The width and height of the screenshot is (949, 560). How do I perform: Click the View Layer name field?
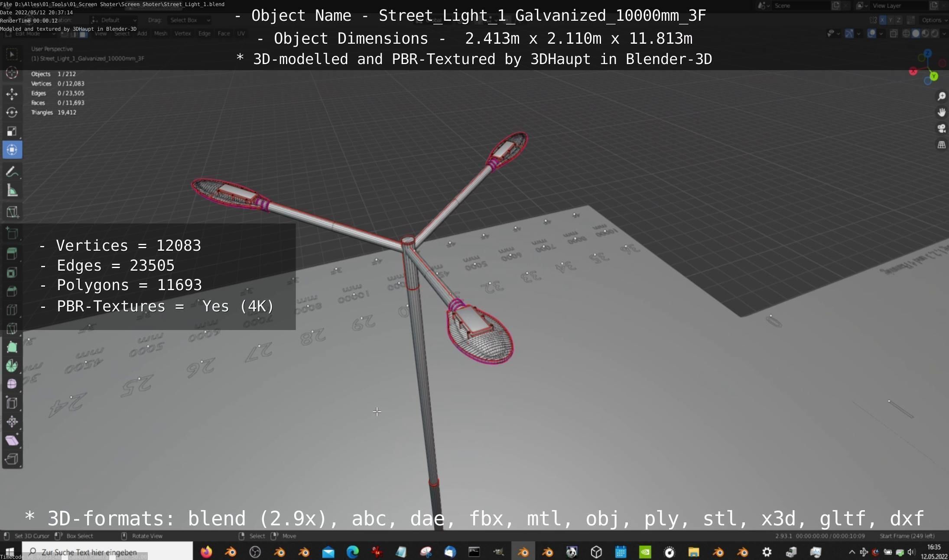[x=900, y=6]
